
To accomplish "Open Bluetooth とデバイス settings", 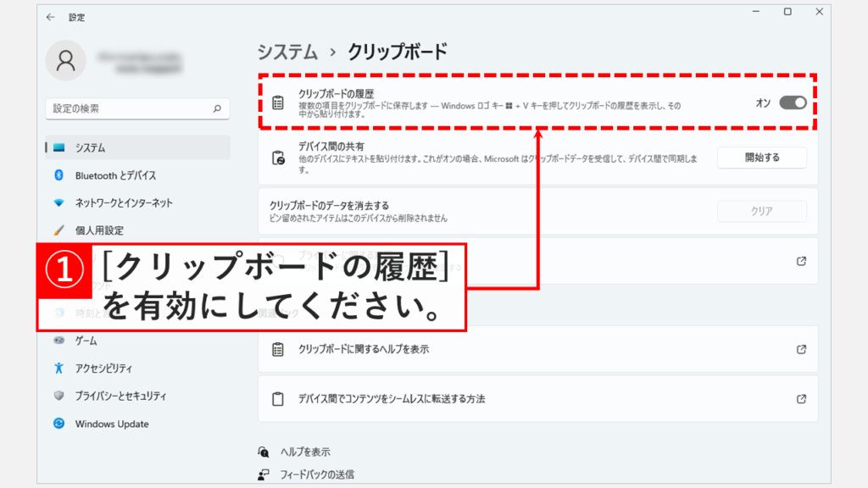I will [x=115, y=175].
